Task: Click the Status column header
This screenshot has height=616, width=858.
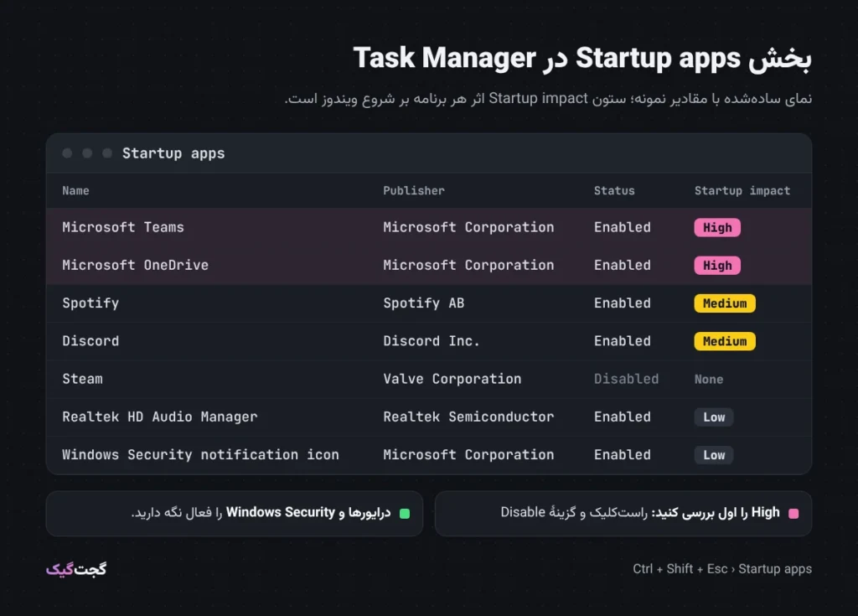Action: [614, 190]
